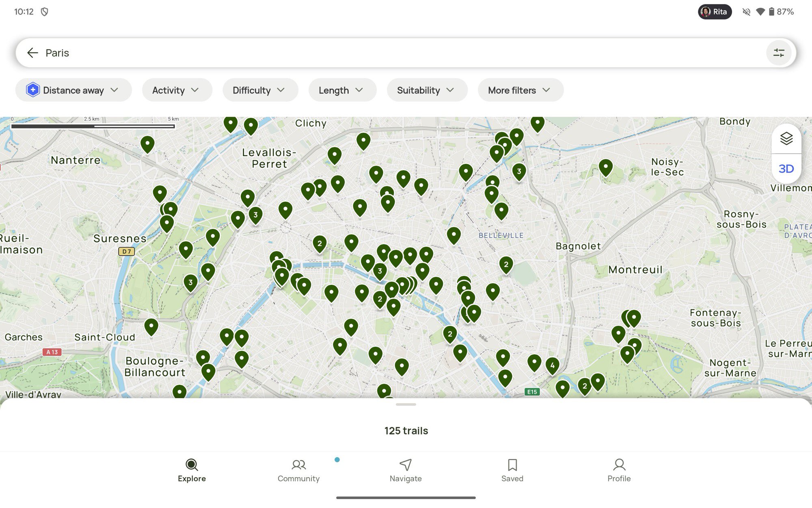Open the Saved tab
The image size is (812, 508).
pos(512,470)
